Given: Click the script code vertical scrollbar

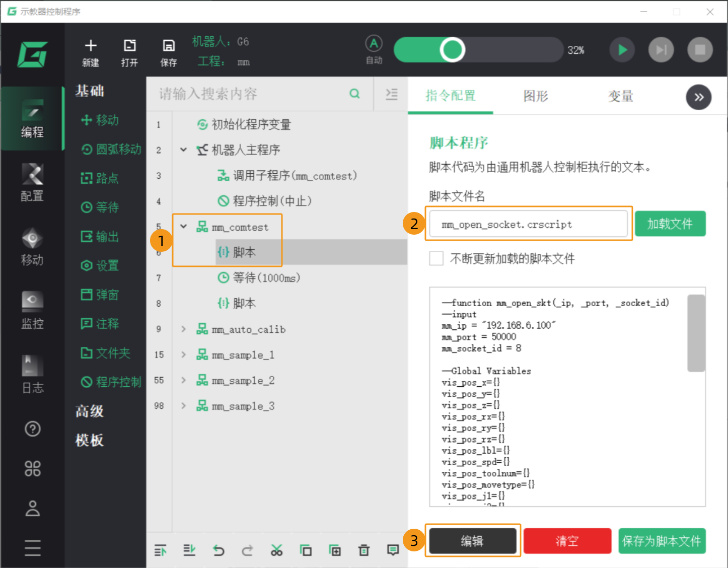Looking at the screenshot, I should point(696,333).
